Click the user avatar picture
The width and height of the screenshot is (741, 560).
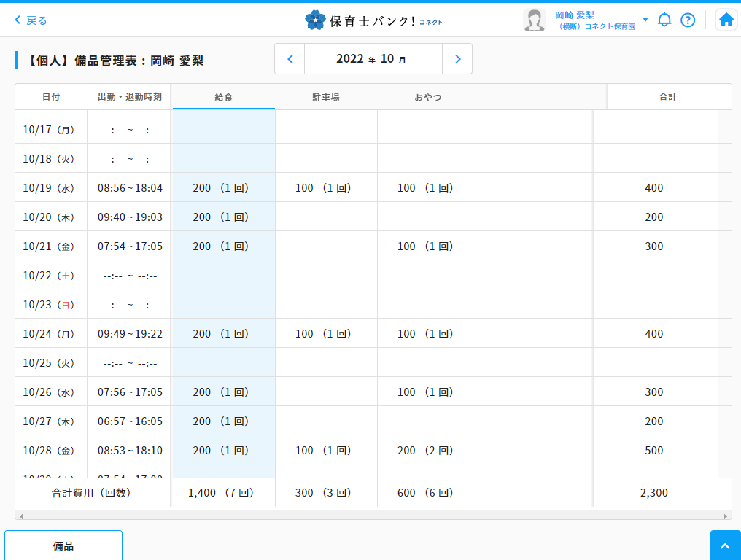[x=534, y=20]
